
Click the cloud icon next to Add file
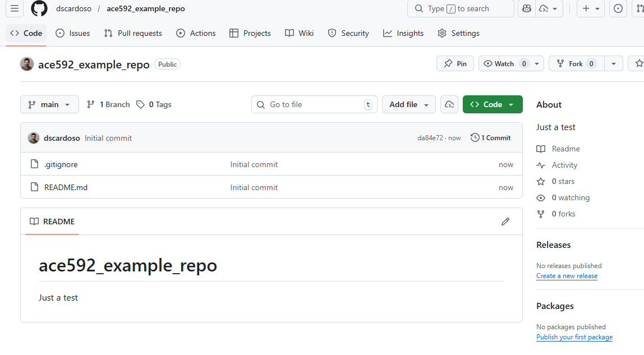tap(449, 104)
